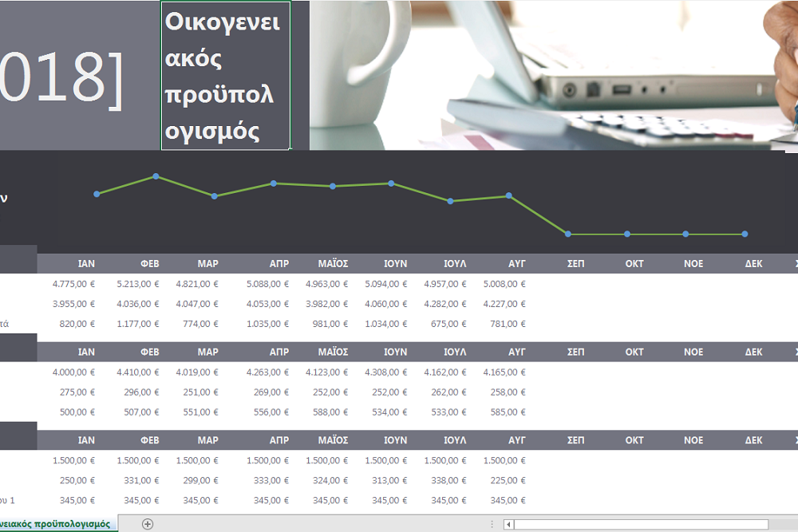Select cell with value 1.177,00 €
Viewport: 798px width, 532px height.
(x=138, y=324)
